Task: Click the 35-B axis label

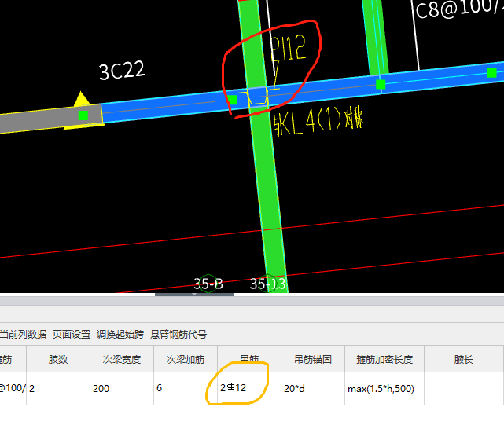Action: coord(208,284)
